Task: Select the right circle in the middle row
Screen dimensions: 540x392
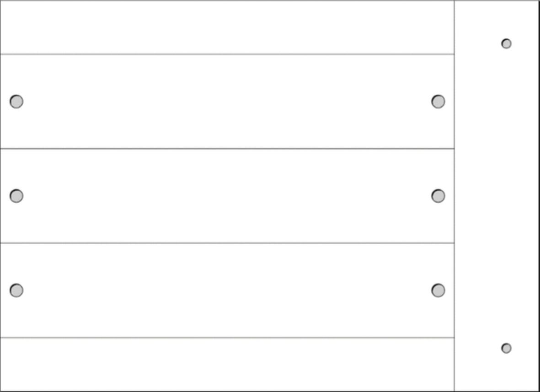Action: point(438,196)
